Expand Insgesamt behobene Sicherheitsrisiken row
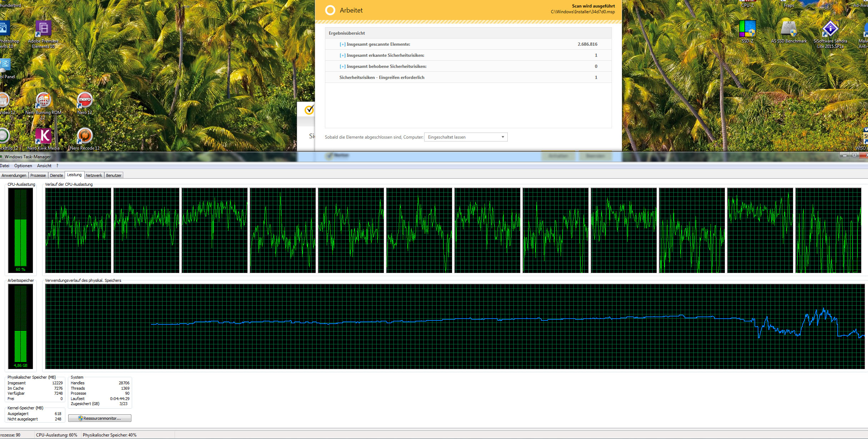The width and height of the screenshot is (868, 439). coord(342,66)
